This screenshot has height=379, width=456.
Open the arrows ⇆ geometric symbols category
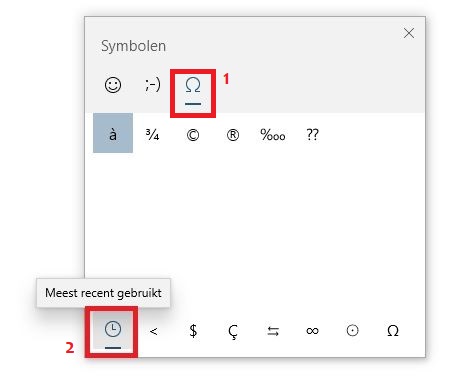coord(273,331)
